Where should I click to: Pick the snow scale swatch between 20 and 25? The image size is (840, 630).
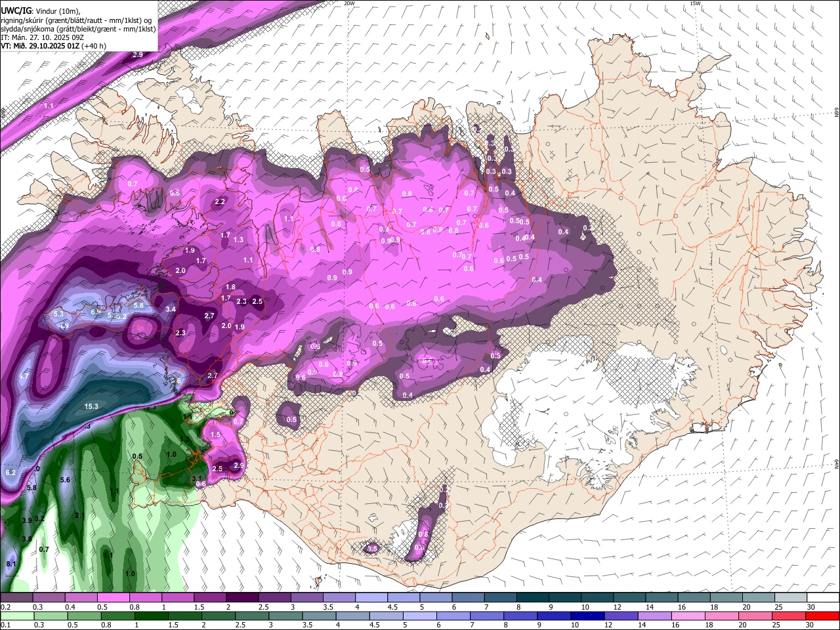coord(759,597)
